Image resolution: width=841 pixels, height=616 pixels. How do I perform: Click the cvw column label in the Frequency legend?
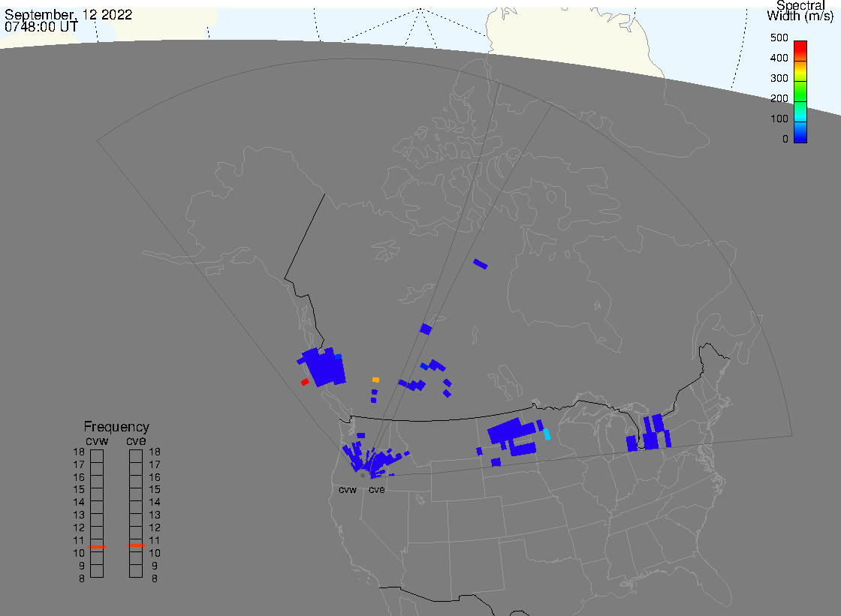tap(97, 440)
